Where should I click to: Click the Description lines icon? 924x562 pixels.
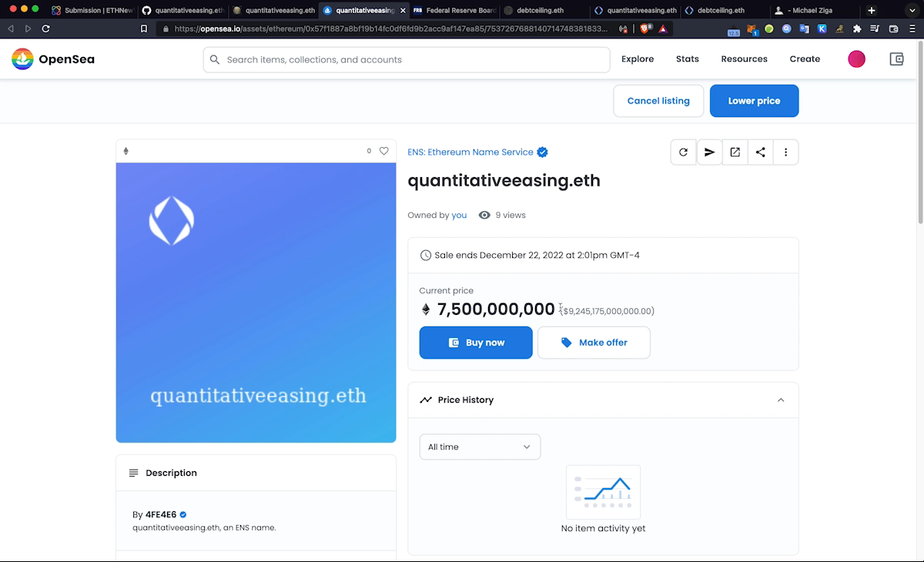point(134,473)
